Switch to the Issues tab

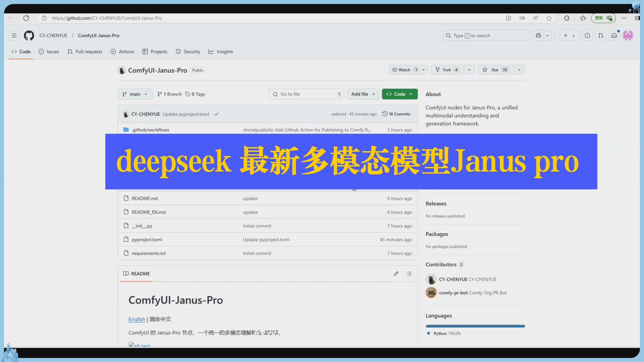(x=49, y=52)
